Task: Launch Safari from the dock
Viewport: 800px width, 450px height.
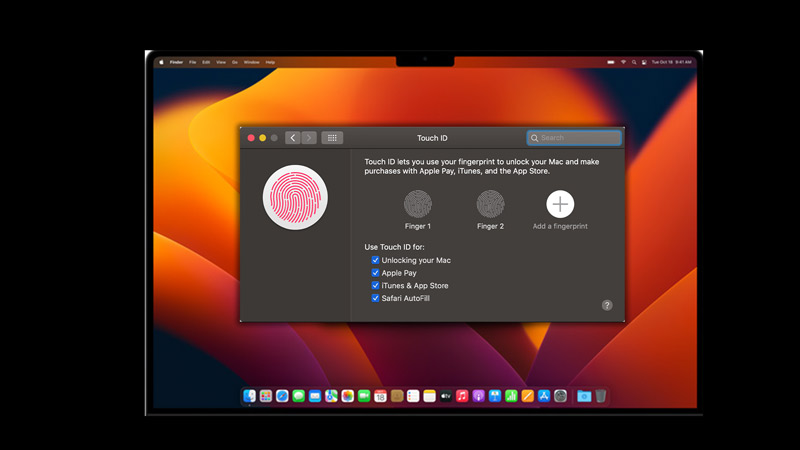Action: pos(282,396)
